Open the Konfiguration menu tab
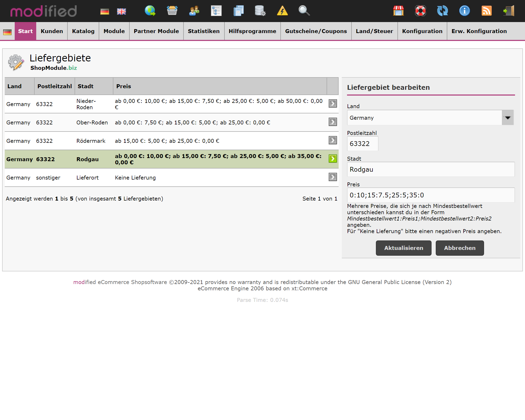This screenshot has height=420, width=525. [x=422, y=31]
